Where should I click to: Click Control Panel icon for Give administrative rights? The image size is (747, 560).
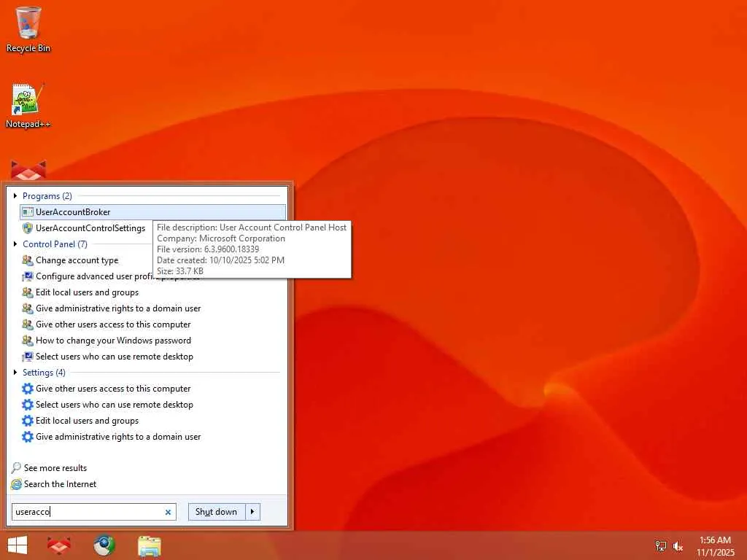[28, 308]
